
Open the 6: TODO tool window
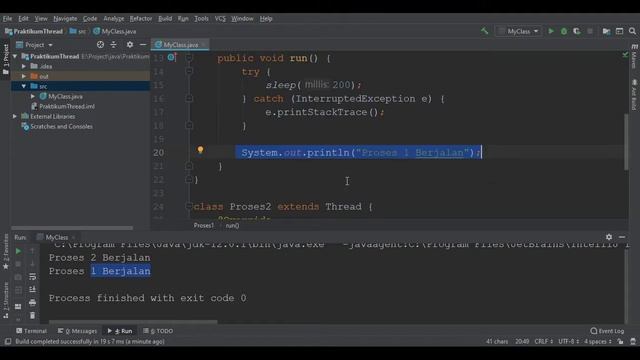click(158, 331)
